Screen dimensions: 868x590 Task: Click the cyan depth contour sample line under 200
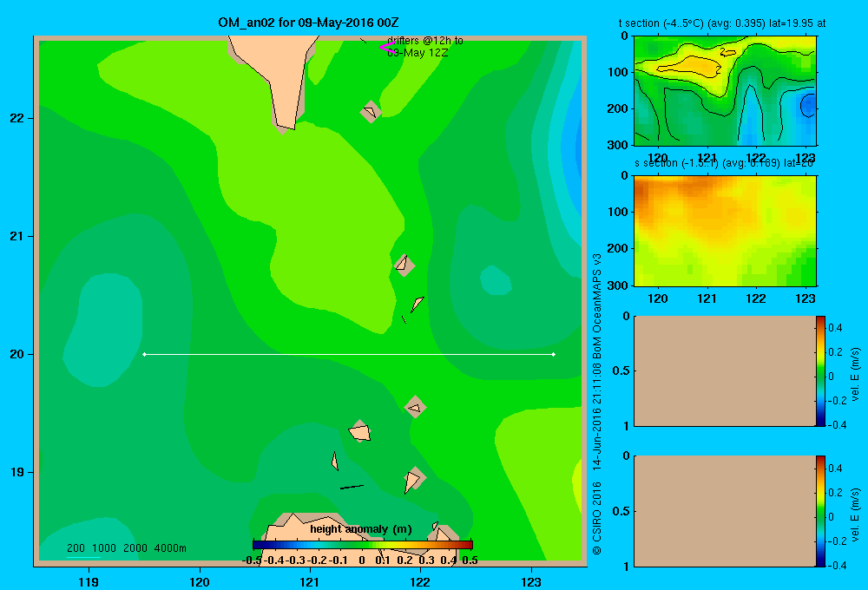tap(83, 557)
